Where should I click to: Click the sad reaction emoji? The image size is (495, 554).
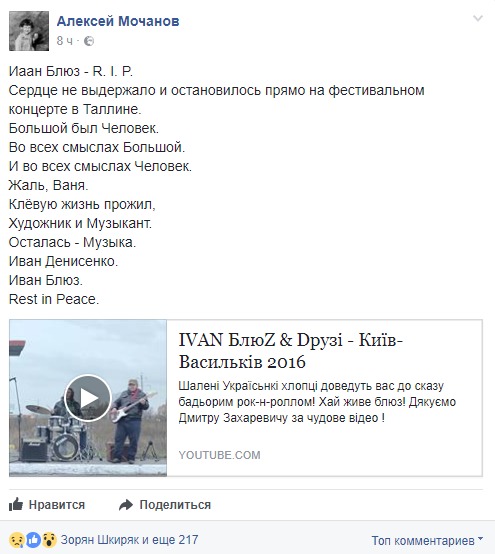tap(17, 540)
